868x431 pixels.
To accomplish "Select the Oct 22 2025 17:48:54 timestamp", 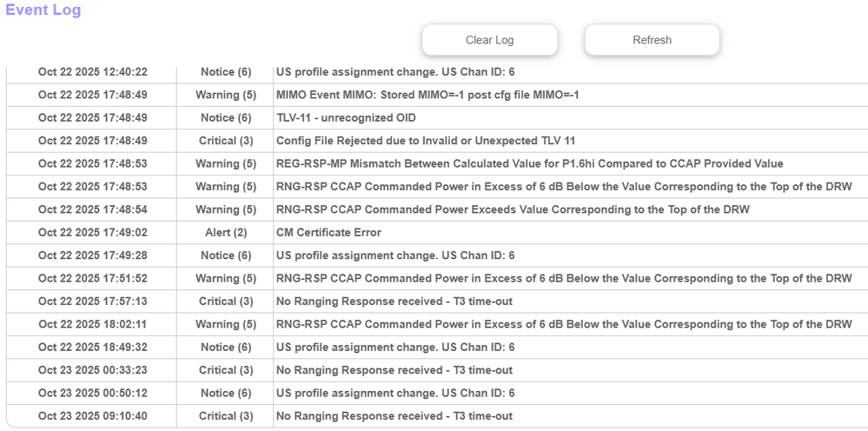I will pos(93,209).
